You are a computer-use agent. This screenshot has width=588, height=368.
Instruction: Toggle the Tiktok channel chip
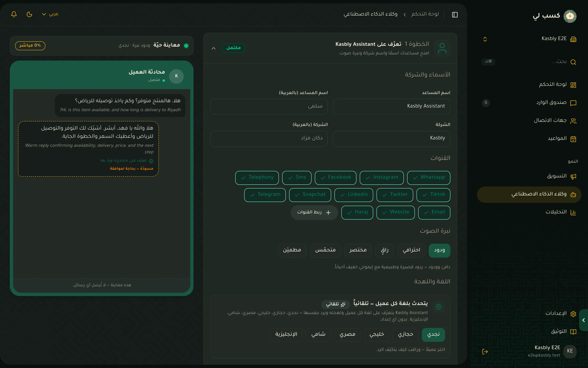click(433, 195)
